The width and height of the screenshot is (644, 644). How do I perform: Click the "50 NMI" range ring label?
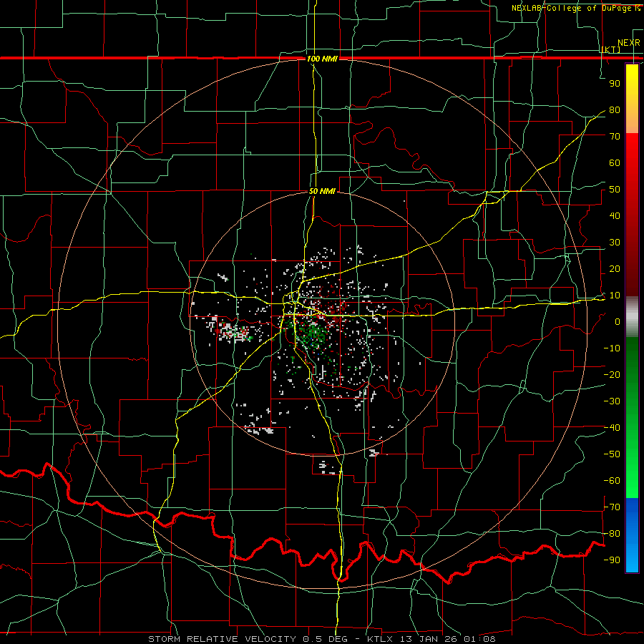(322, 191)
